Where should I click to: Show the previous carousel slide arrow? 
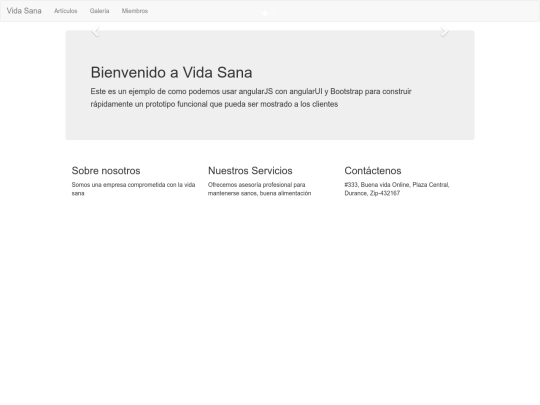(x=95, y=31)
